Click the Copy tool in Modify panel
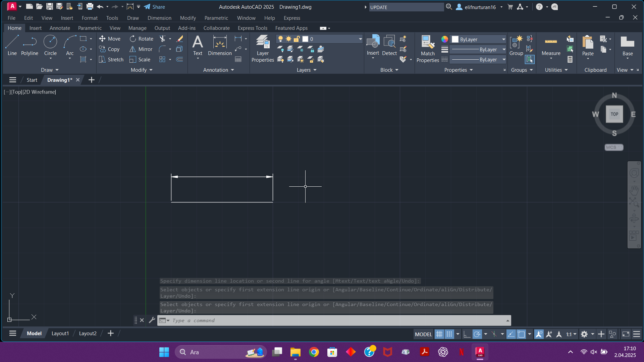This screenshot has height=362, width=644. click(109, 49)
